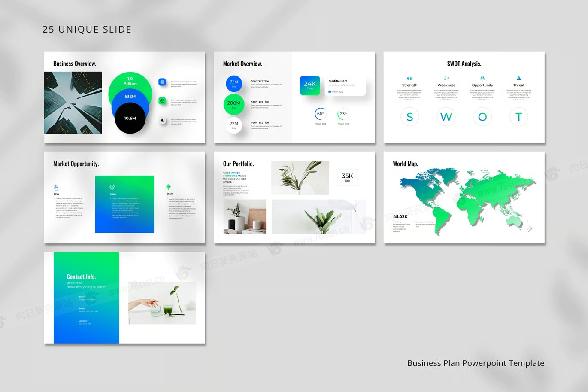Click the 66% progress ring

(x=320, y=114)
